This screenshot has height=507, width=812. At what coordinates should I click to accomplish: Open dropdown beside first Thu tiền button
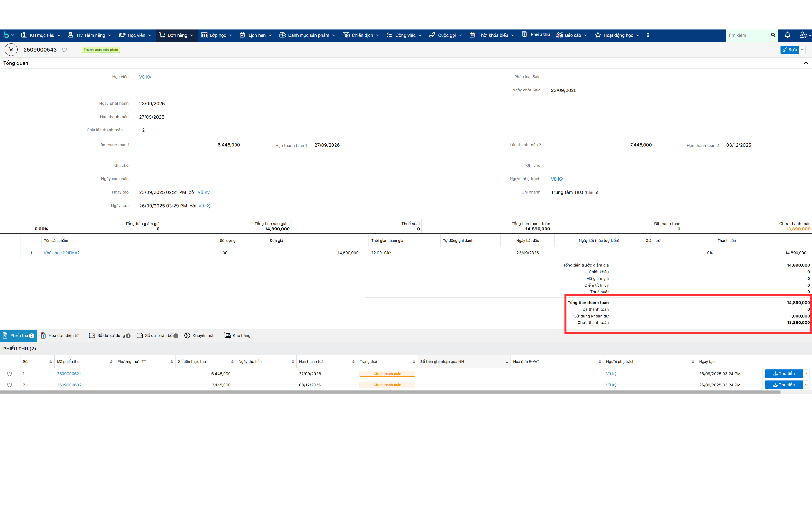806,373
